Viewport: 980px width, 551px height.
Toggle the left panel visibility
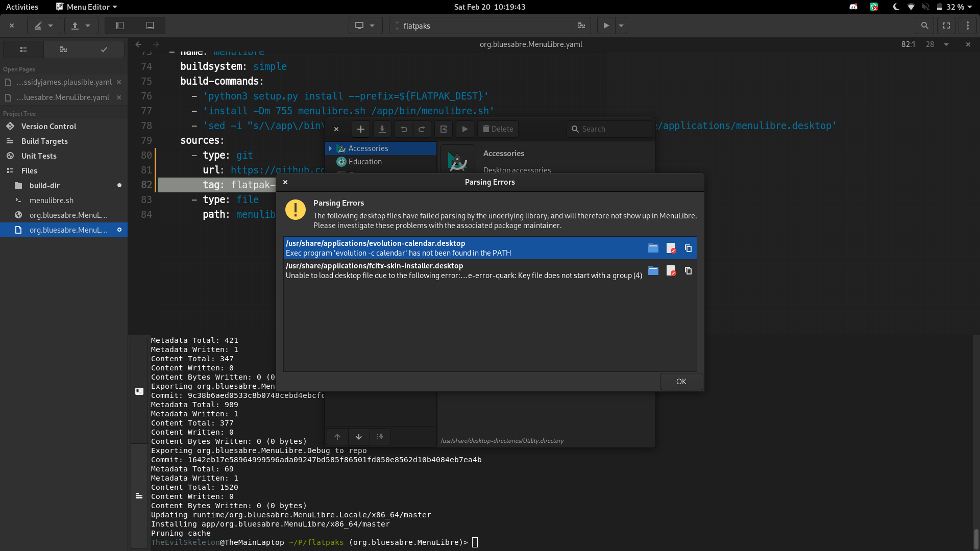(x=120, y=25)
